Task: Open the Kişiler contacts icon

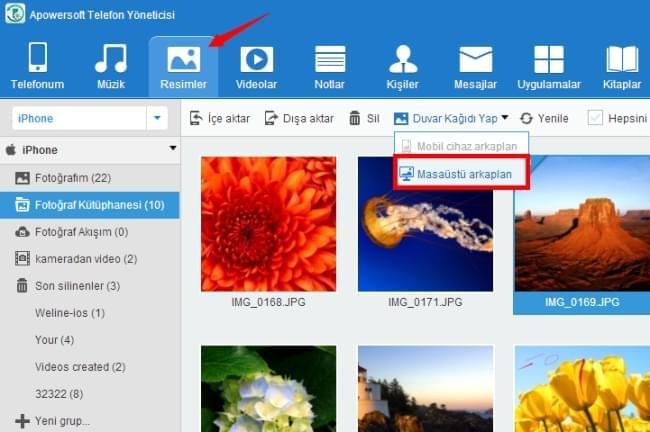Action: pos(403,59)
